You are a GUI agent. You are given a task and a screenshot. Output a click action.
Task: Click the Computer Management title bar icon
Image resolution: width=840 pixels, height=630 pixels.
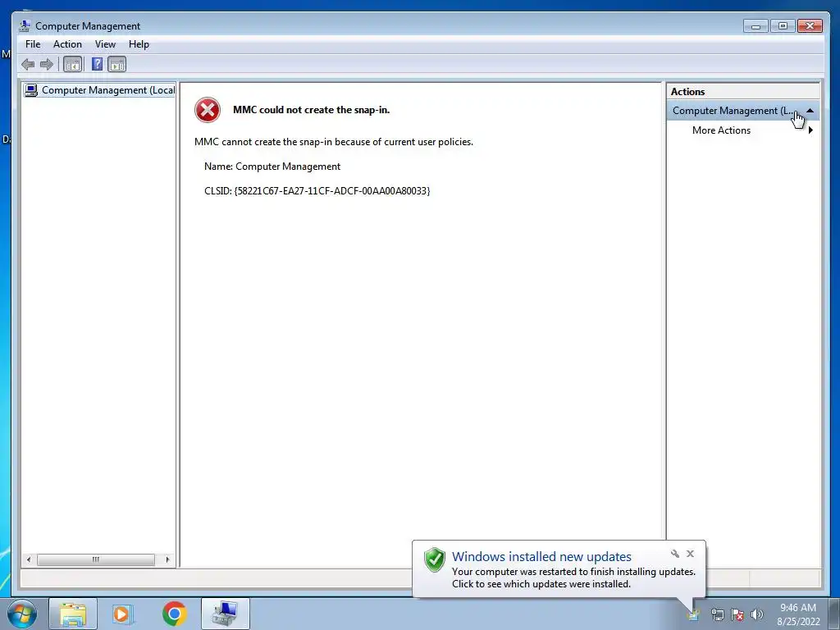25,25
